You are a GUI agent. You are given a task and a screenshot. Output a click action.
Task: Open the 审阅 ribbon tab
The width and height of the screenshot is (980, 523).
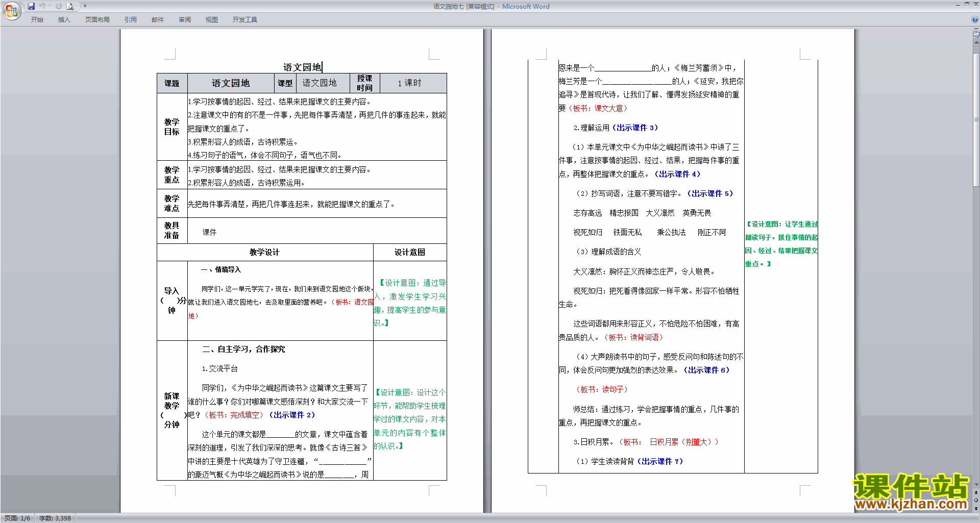click(185, 20)
